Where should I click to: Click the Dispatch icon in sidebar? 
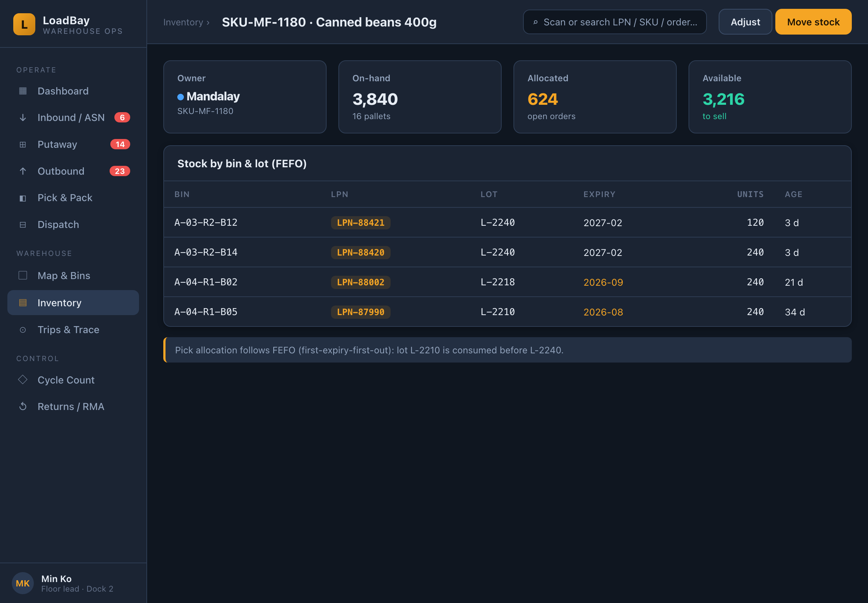point(23,225)
